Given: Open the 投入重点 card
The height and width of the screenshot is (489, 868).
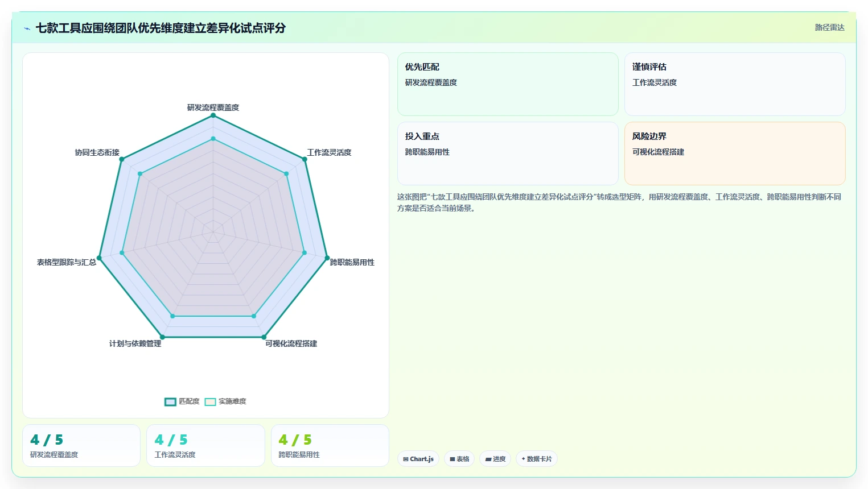Looking at the screenshot, I should click(508, 154).
